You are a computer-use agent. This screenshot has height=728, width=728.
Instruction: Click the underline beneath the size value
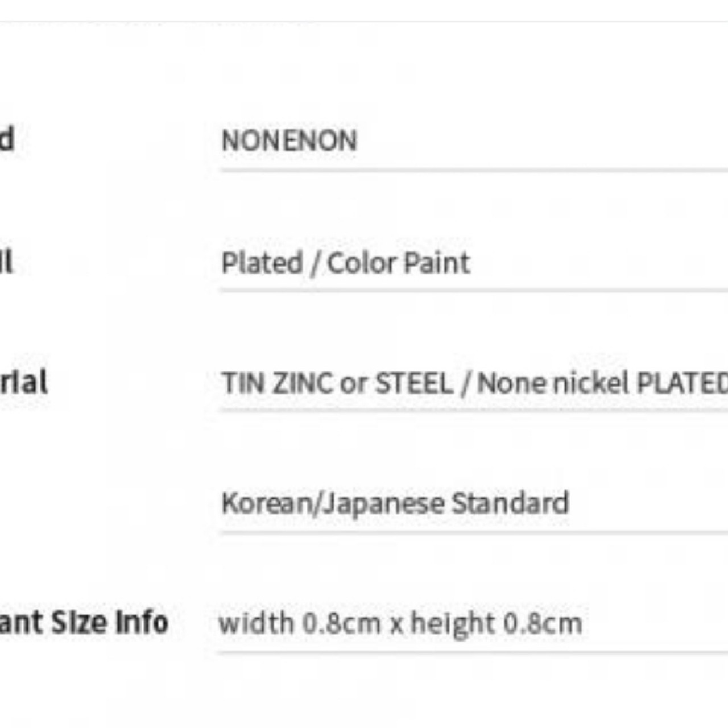click(x=473, y=652)
